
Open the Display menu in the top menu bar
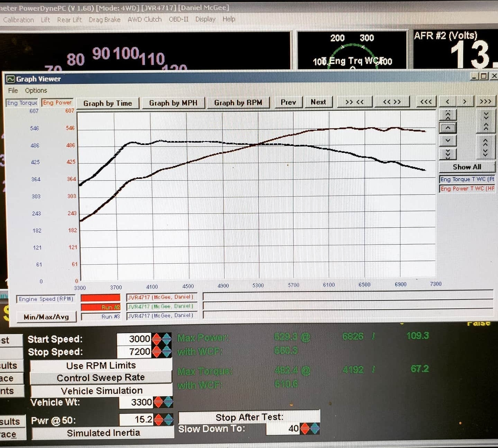tap(205, 19)
